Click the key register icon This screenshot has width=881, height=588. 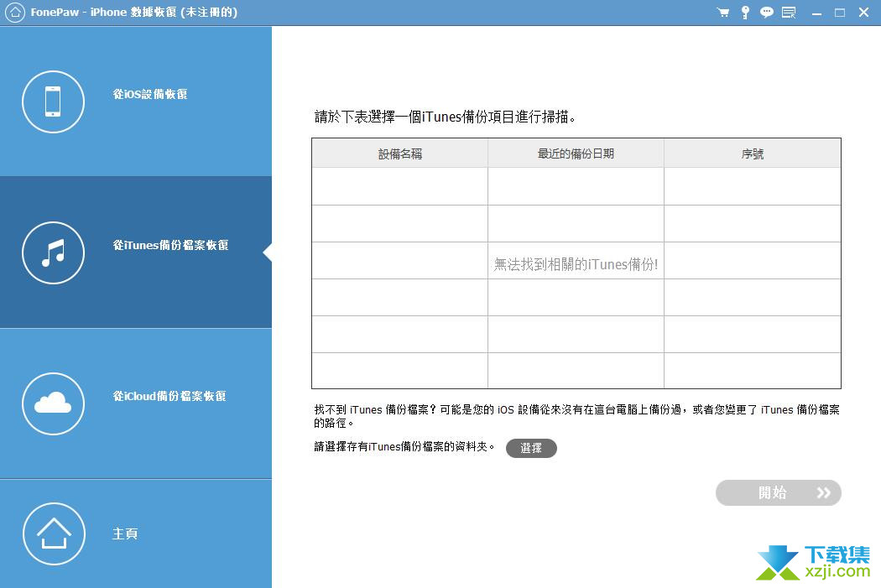[745, 13]
